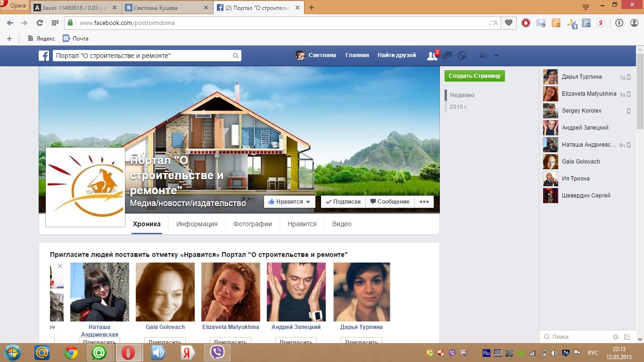Click the heart bookmark icon in address bar
The width and height of the screenshot is (644, 362).
pos(508,23)
